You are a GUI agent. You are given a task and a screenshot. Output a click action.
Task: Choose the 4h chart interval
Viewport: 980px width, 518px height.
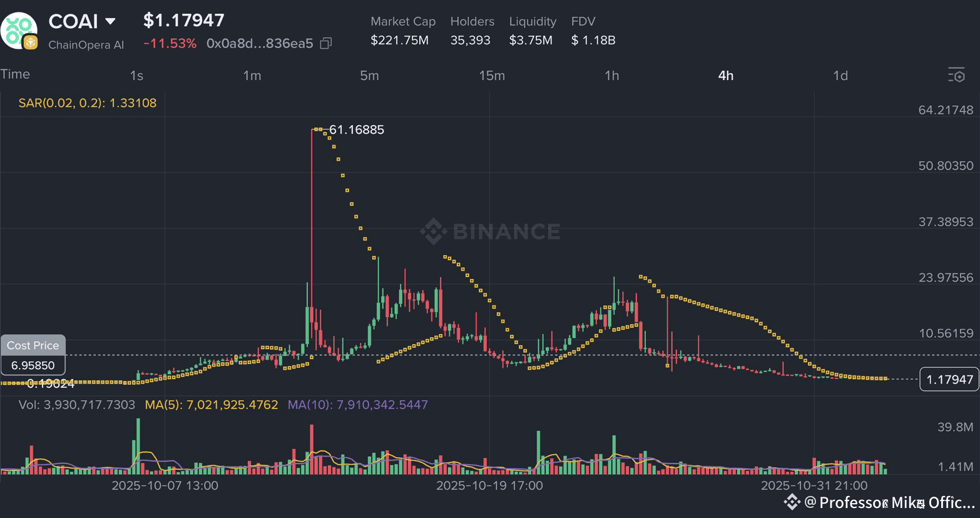(x=726, y=76)
